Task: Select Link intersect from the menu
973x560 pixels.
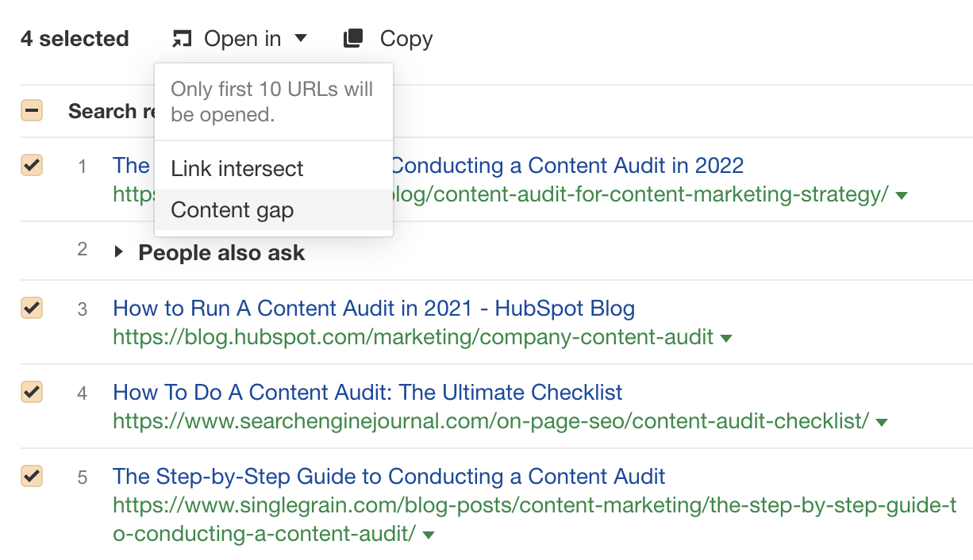Action: [237, 168]
